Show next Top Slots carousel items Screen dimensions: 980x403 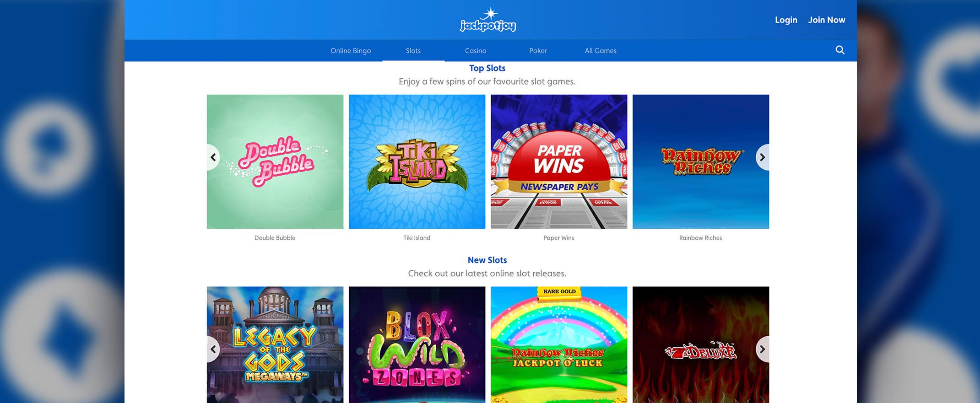click(x=762, y=157)
